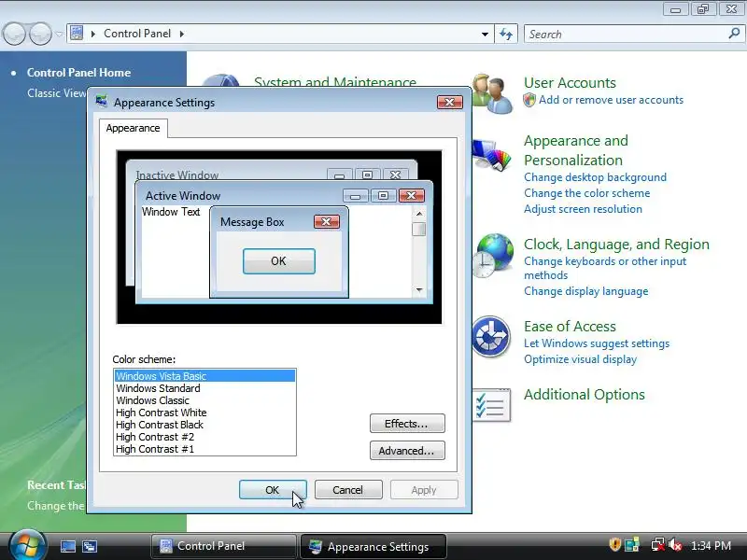Click the Show Desktop quick launch icon

click(67, 546)
